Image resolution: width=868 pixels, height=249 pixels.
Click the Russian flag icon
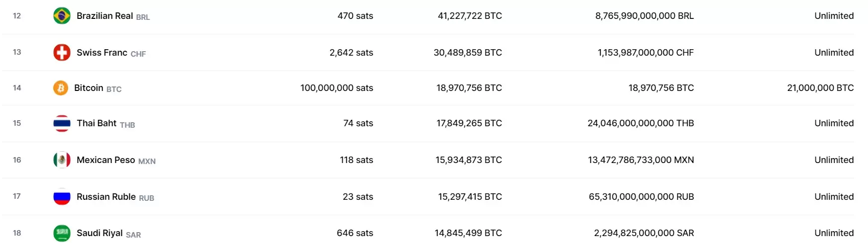62,197
